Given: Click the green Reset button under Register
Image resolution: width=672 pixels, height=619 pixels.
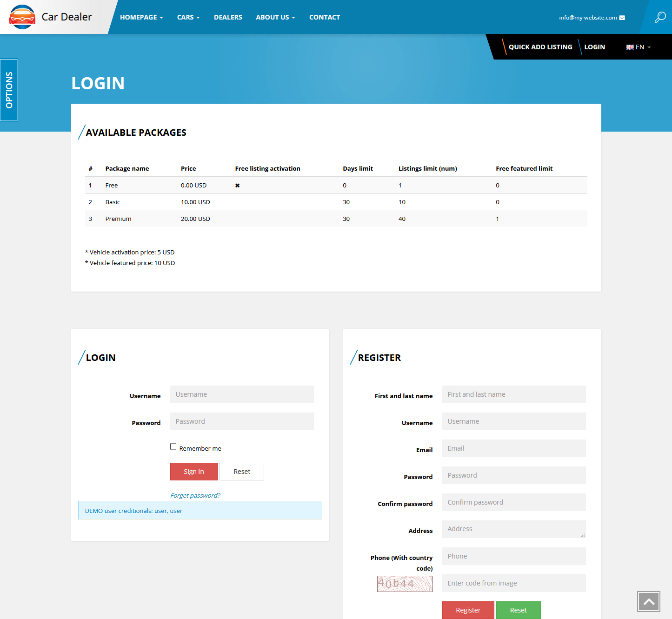Looking at the screenshot, I should (x=518, y=610).
